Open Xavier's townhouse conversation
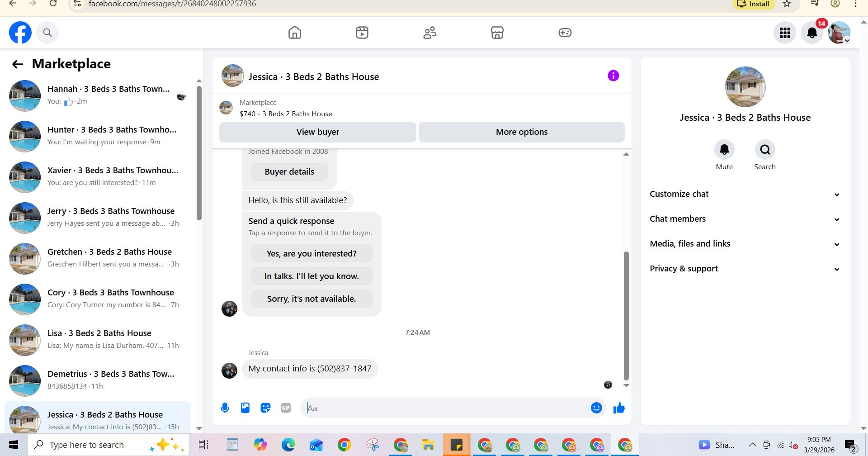Image resolution: width=868 pixels, height=456 pixels. (x=97, y=177)
